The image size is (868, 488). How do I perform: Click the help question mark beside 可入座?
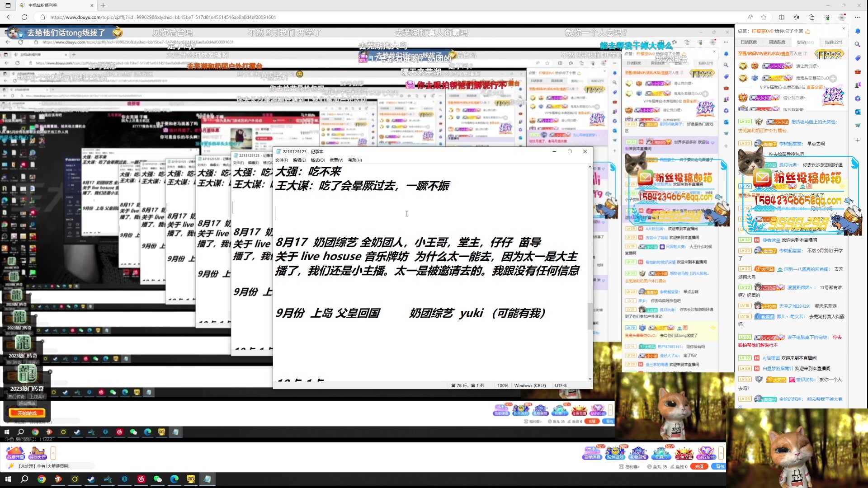[x=806, y=53]
